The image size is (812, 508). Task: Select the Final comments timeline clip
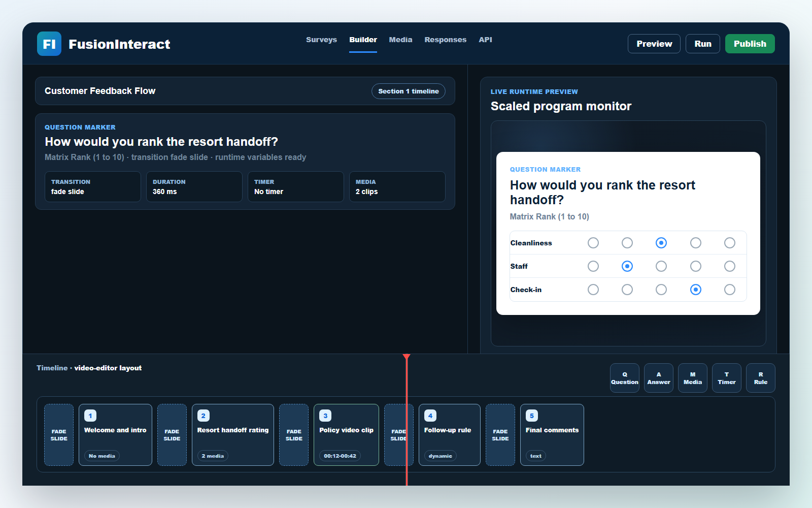552,435
